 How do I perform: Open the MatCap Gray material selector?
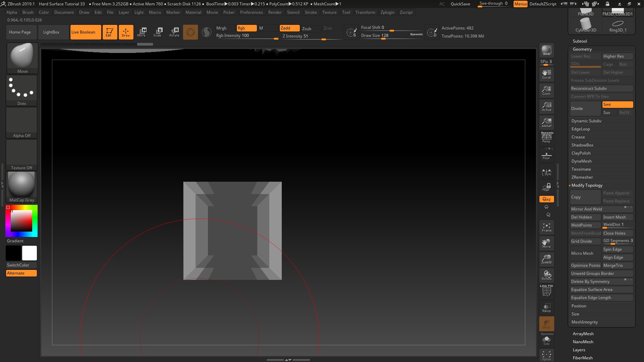pyautogui.click(x=22, y=187)
